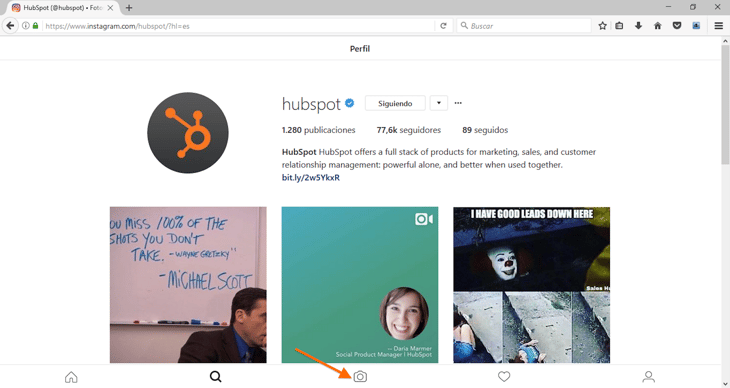This screenshot has width=730, height=388.
Task: Restore down the browser window
Action: click(x=693, y=7)
